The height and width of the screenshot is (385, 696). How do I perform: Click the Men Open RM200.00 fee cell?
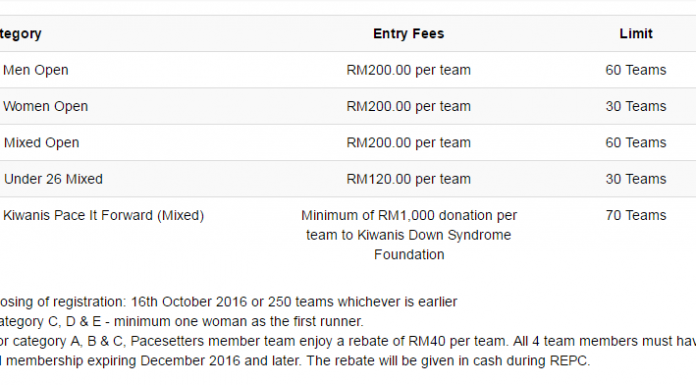tap(408, 70)
